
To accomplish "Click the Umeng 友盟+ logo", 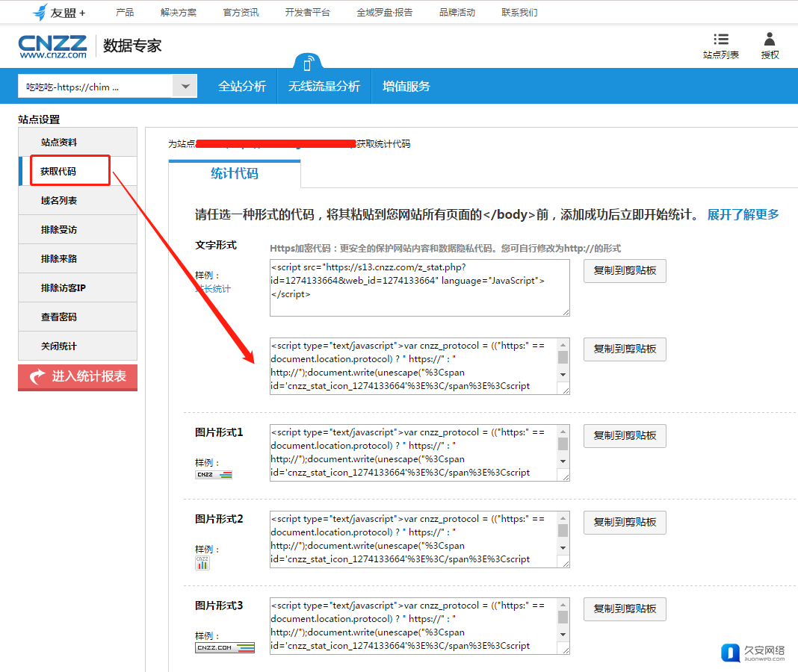I will coord(58,12).
